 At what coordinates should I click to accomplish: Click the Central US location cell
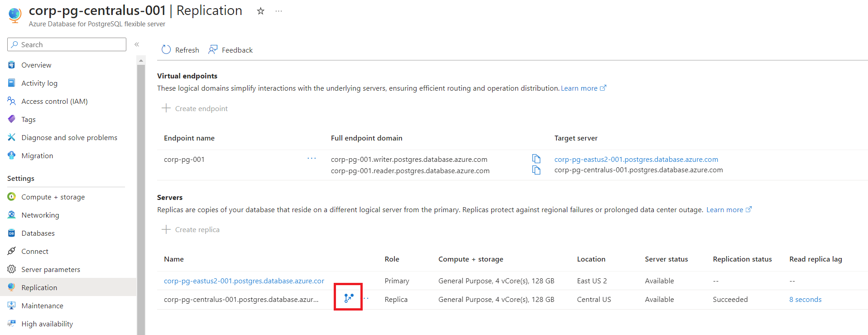594,299
